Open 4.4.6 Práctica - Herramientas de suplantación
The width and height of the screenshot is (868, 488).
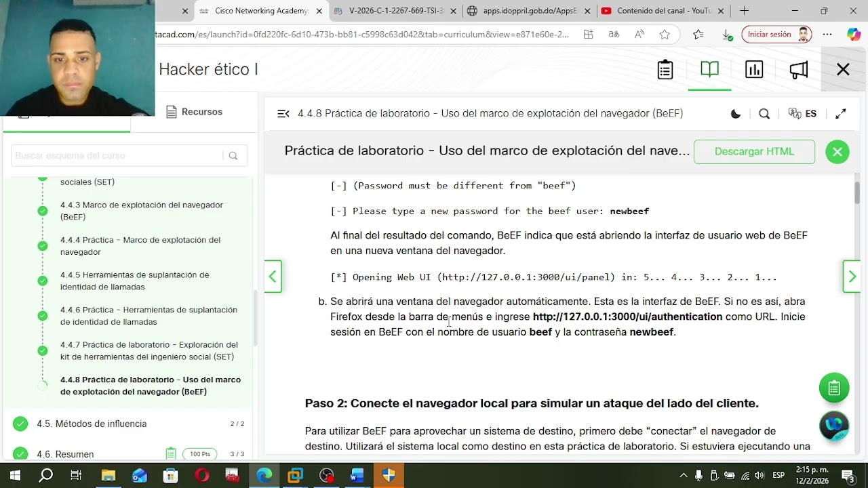pyautogui.click(x=149, y=316)
